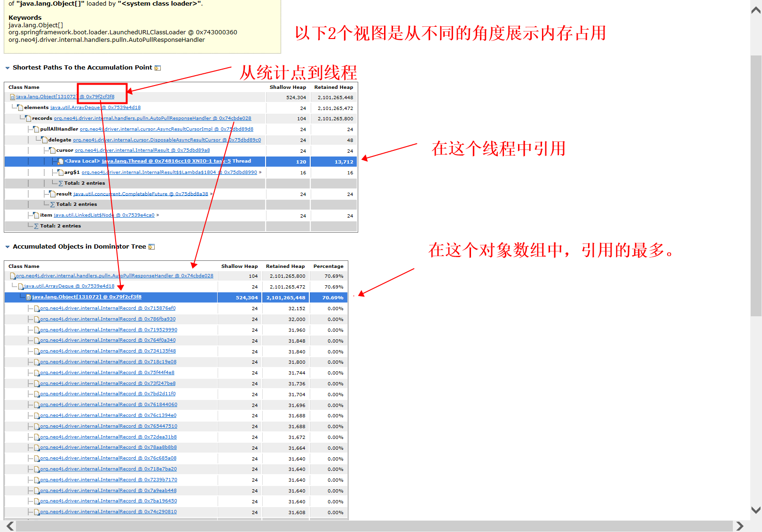Open the InternalRecord @ 0x72dea31b8 link
Screen dimensions: 762x532
(108, 437)
